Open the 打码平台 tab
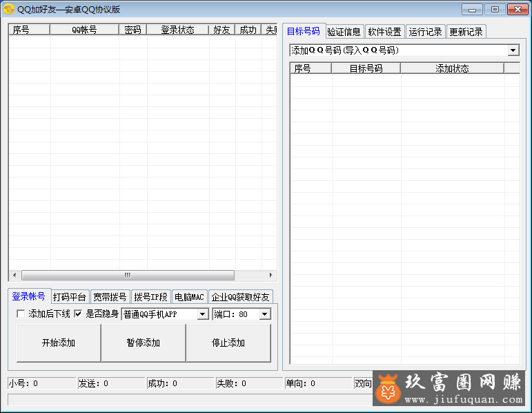The height and width of the screenshot is (413, 532). 70,297
